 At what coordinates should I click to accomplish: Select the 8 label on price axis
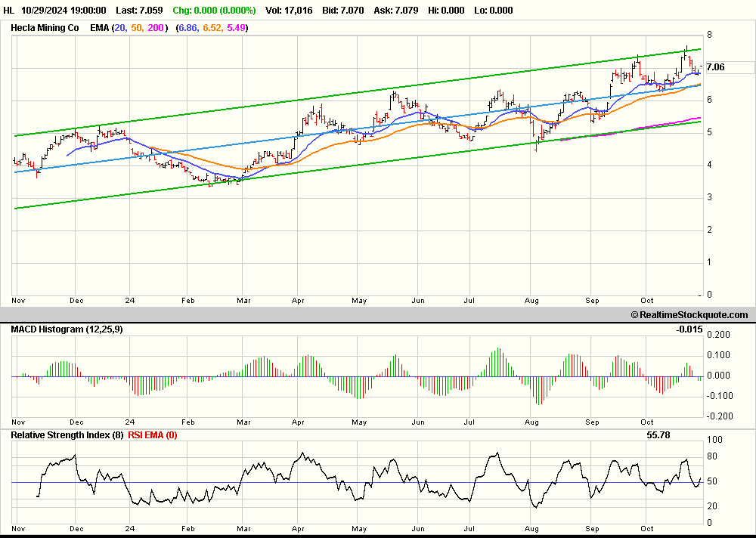tap(709, 35)
